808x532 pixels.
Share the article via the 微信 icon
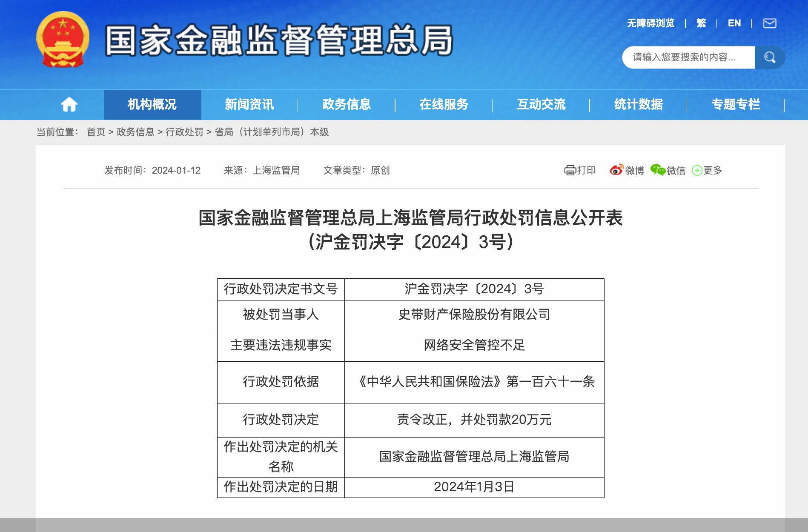coord(659,170)
